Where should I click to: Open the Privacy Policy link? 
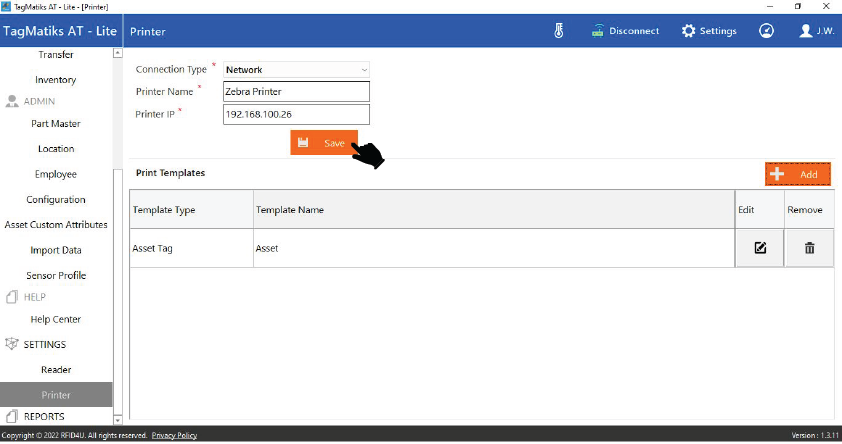pos(174,436)
